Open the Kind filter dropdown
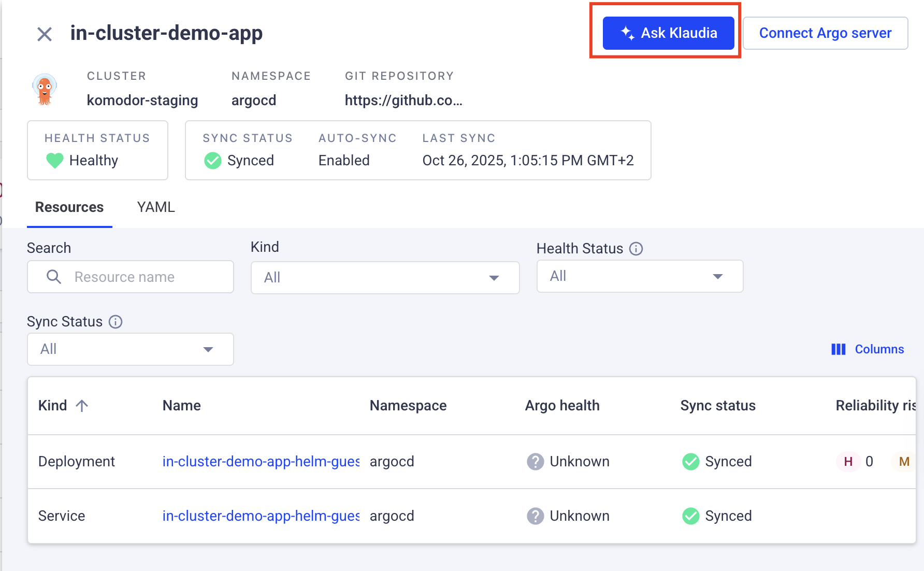924x571 pixels. coord(385,278)
